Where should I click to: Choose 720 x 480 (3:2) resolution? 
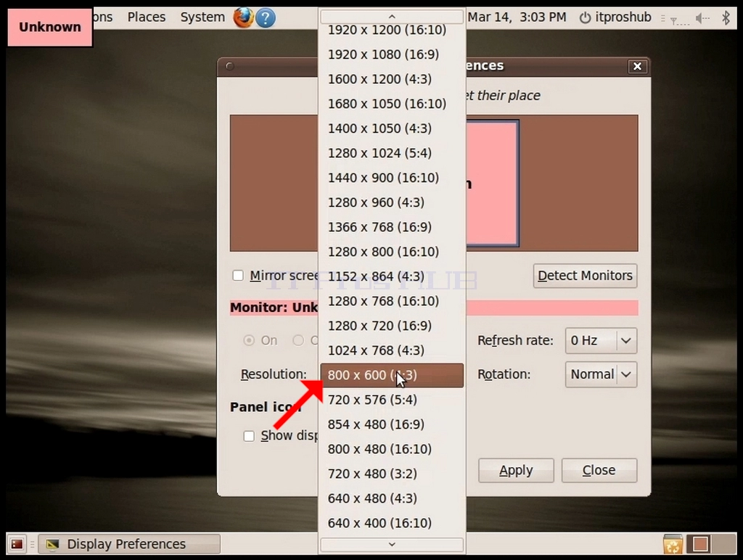pyautogui.click(x=392, y=474)
